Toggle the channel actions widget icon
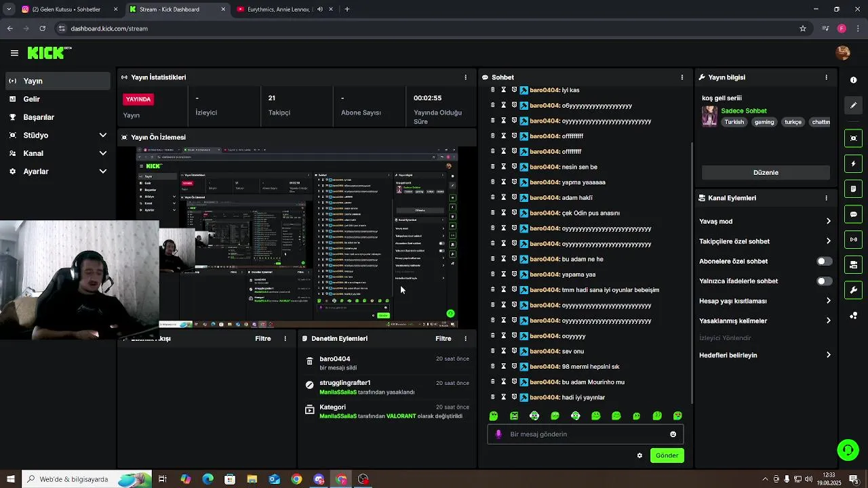Screen dimensions: 868x488 click(853, 264)
